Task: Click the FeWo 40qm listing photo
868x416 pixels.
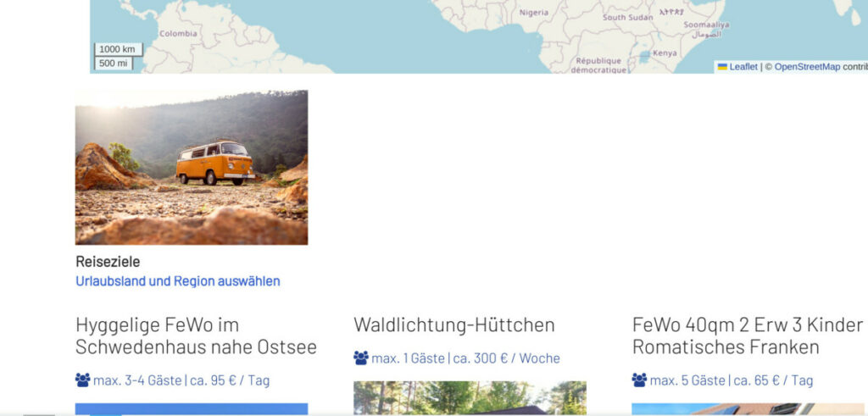Action: [749, 409]
